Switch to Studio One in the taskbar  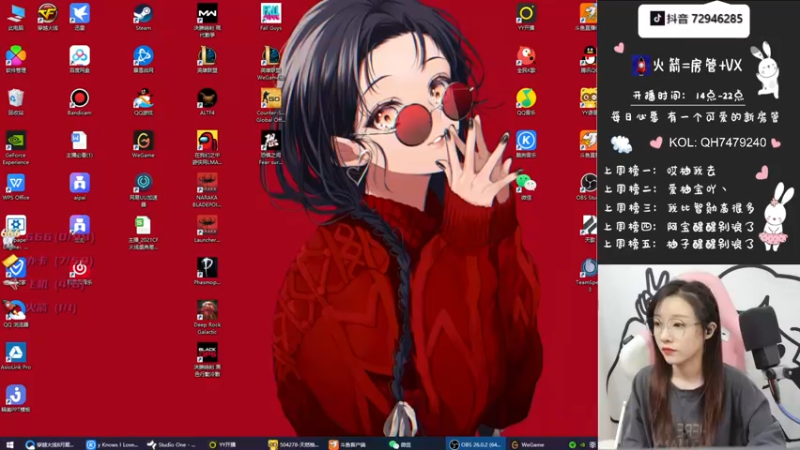171,444
